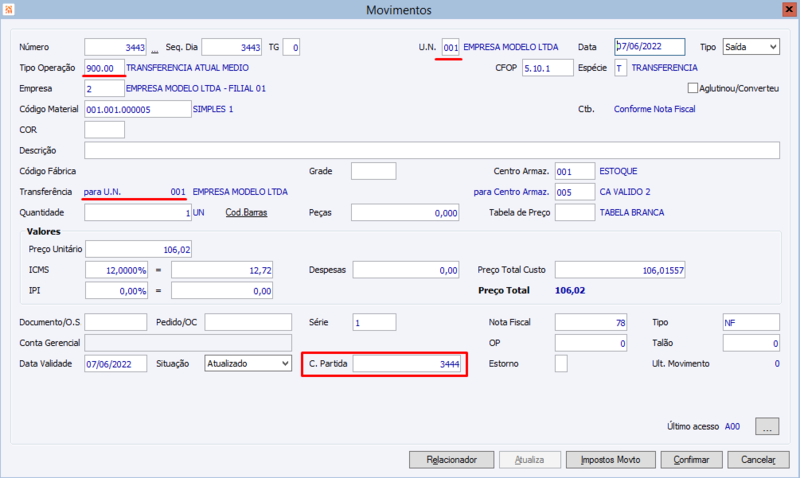Toggle the Estorno checkbox
Viewport: 800px width, 478px height.
pyautogui.click(x=561, y=364)
